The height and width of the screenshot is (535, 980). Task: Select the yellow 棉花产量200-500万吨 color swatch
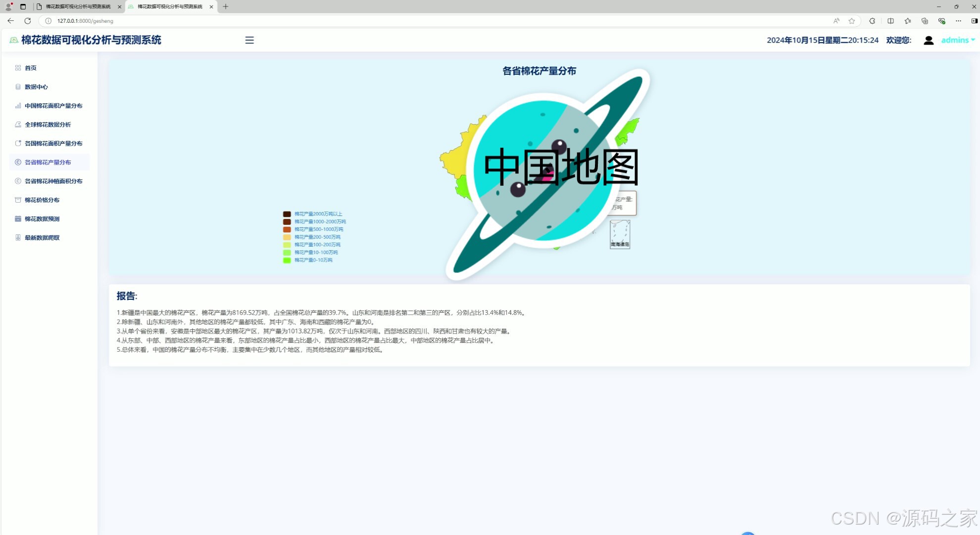287,237
